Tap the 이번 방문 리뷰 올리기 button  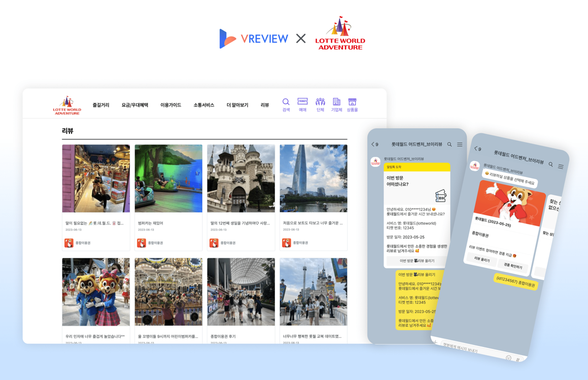[417, 261]
